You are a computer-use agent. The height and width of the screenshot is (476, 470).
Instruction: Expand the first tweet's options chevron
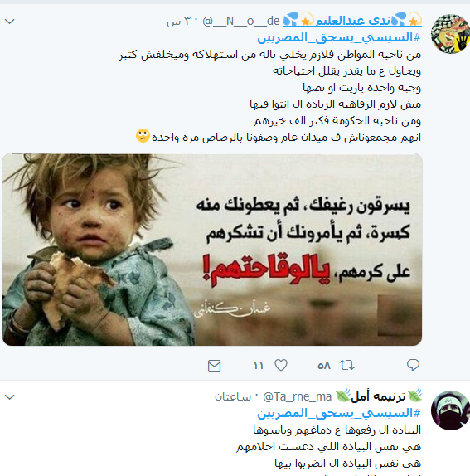pos(10,22)
